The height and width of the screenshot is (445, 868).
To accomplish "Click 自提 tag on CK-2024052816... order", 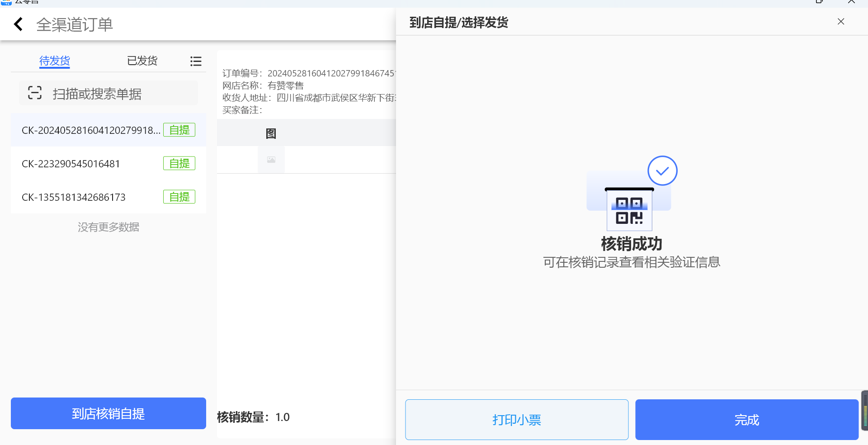I will click(179, 130).
